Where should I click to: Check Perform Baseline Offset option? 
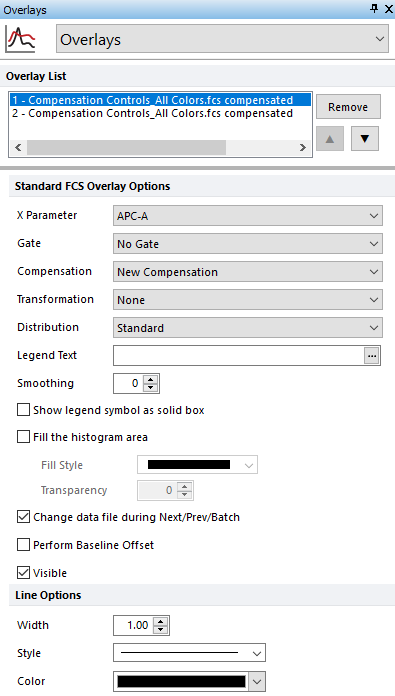tap(23, 545)
